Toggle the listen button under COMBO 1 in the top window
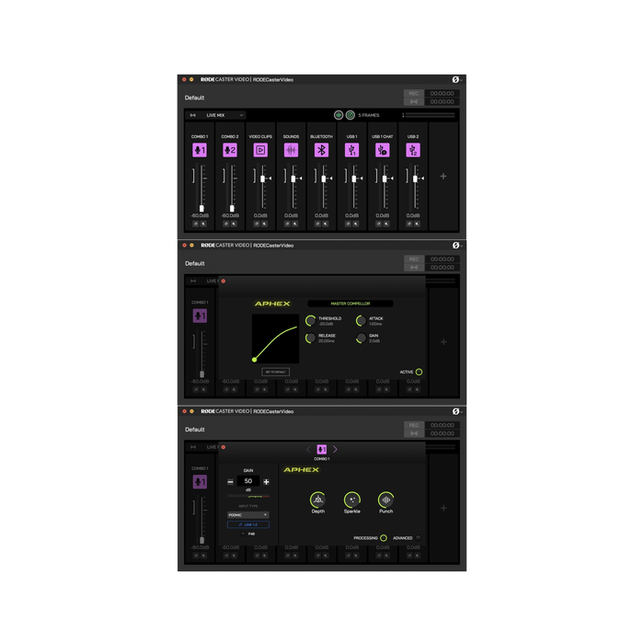 195,224
